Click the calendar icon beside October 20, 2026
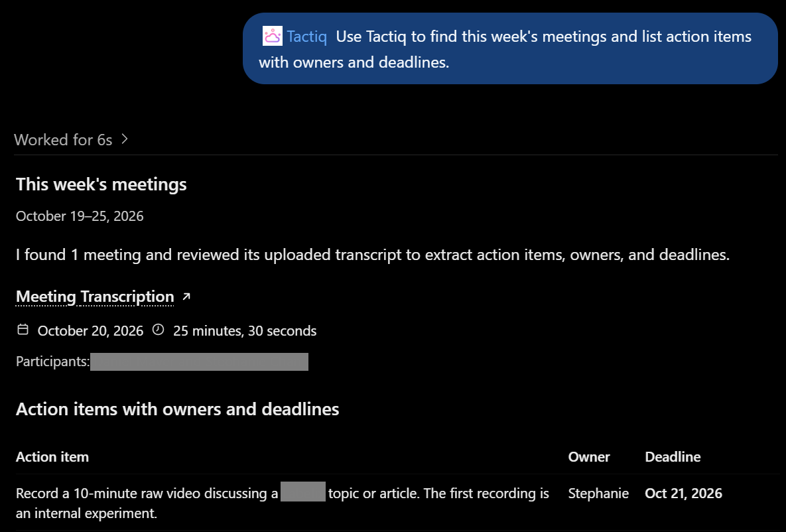The height and width of the screenshot is (532, 786). click(23, 330)
